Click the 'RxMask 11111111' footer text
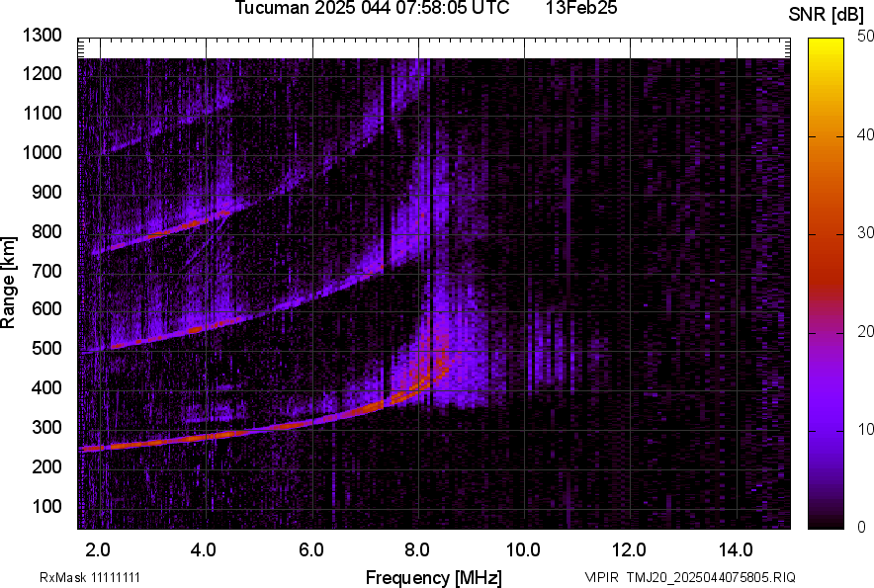Image resolution: width=874 pixels, height=588 pixels. click(x=90, y=577)
